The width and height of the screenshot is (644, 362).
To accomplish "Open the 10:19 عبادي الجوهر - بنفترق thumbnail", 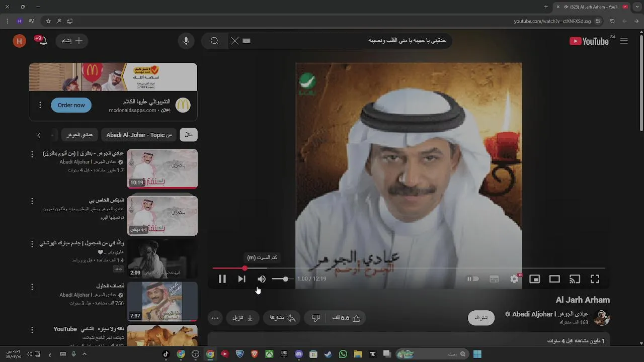I will [162, 168].
